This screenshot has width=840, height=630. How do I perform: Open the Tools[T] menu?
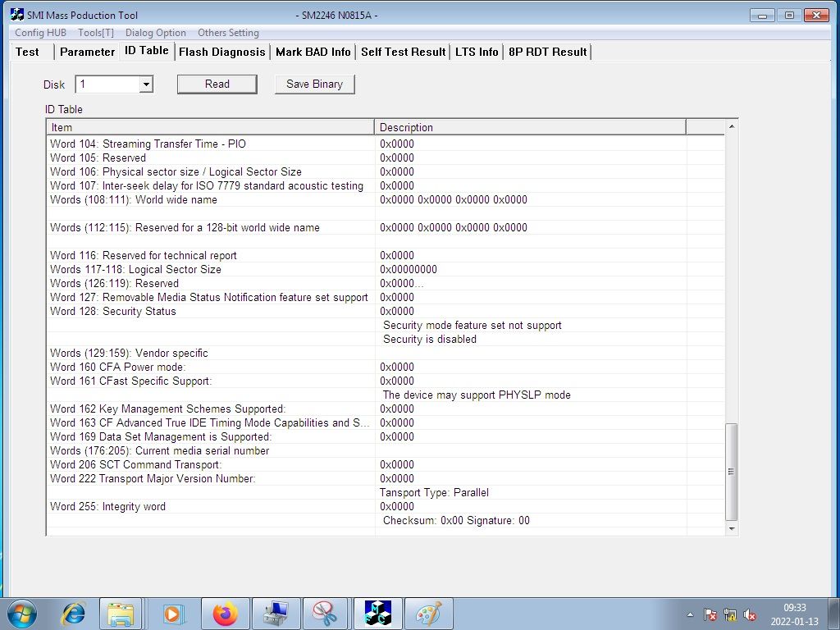[x=96, y=33]
